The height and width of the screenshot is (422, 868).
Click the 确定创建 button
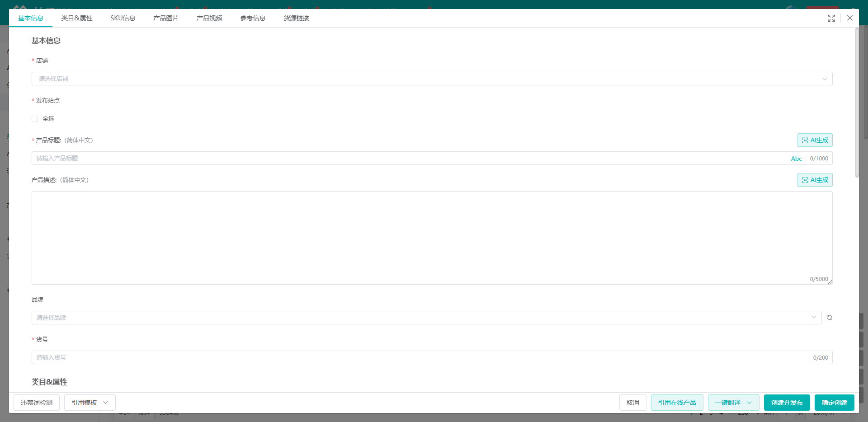[x=834, y=403]
